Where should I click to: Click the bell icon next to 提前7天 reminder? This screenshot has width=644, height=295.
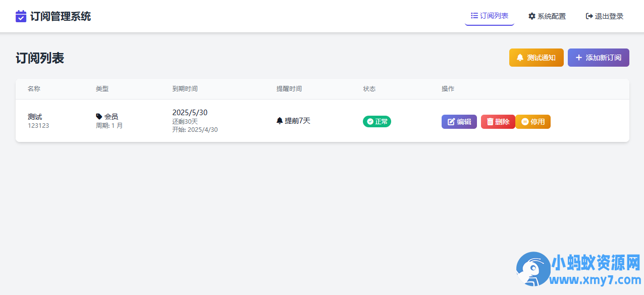280,120
